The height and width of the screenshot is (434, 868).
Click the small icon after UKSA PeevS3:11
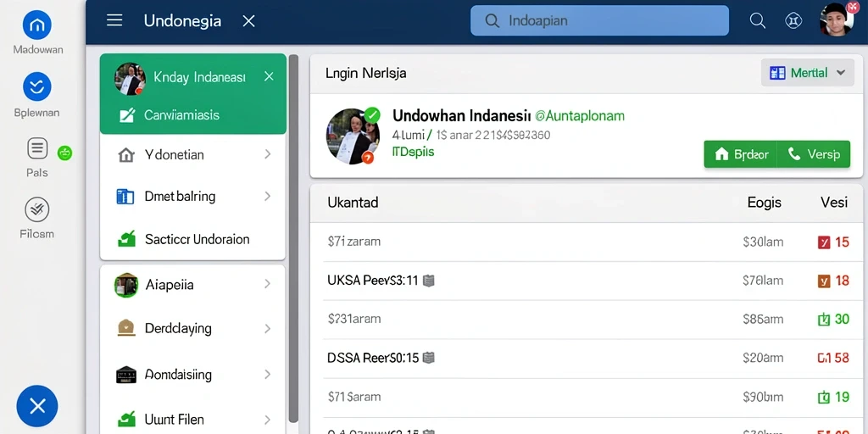click(x=428, y=281)
